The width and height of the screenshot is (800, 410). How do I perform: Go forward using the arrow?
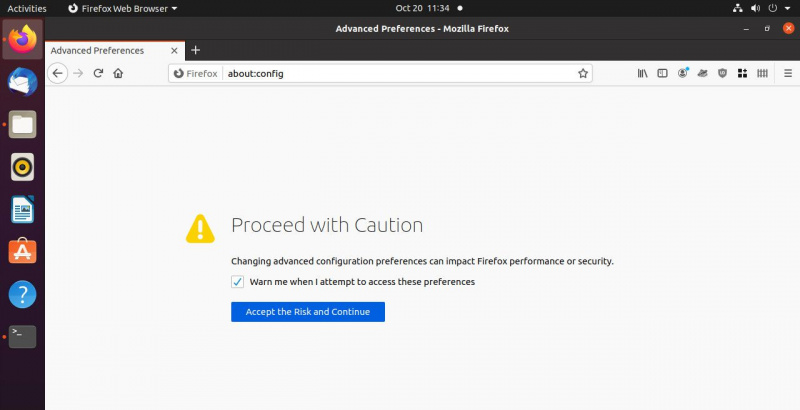(78, 73)
